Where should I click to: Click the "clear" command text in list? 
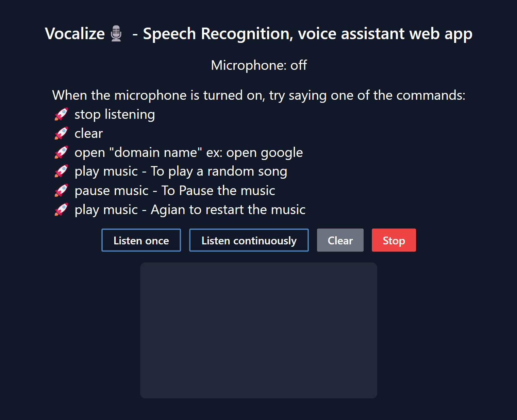[x=88, y=133]
